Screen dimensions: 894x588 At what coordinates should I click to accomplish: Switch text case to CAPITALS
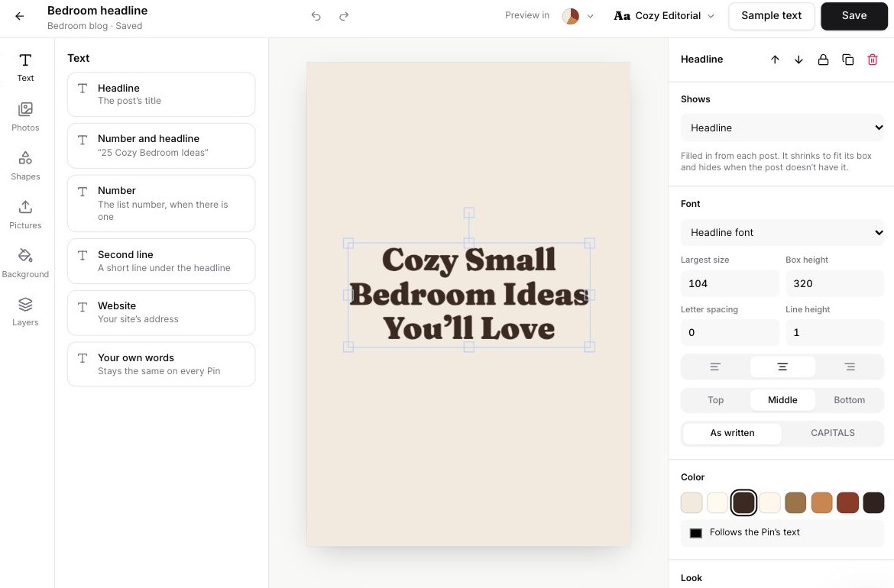[x=832, y=433]
